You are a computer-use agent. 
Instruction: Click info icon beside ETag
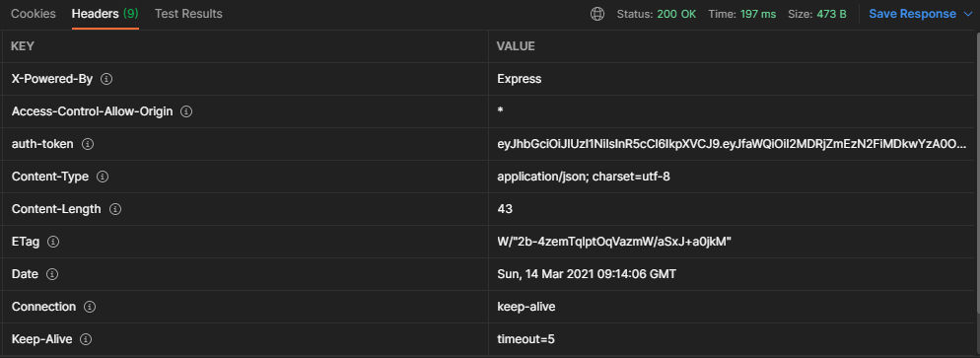pyautogui.click(x=53, y=242)
